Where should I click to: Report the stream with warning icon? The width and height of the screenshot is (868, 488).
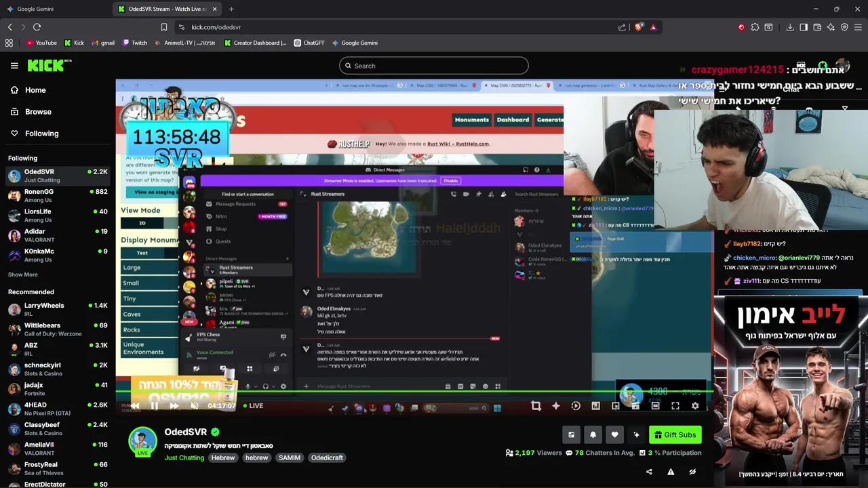click(x=671, y=472)
